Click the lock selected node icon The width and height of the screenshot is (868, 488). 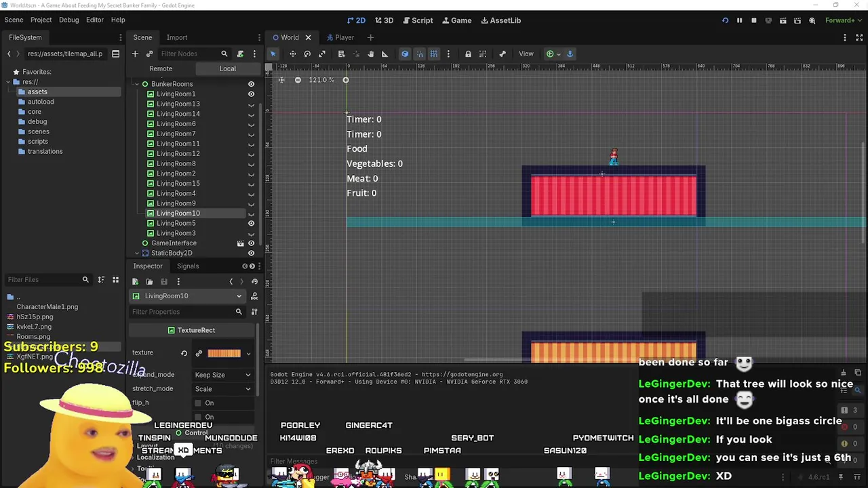pyautogui.click(x=468, y=54)
